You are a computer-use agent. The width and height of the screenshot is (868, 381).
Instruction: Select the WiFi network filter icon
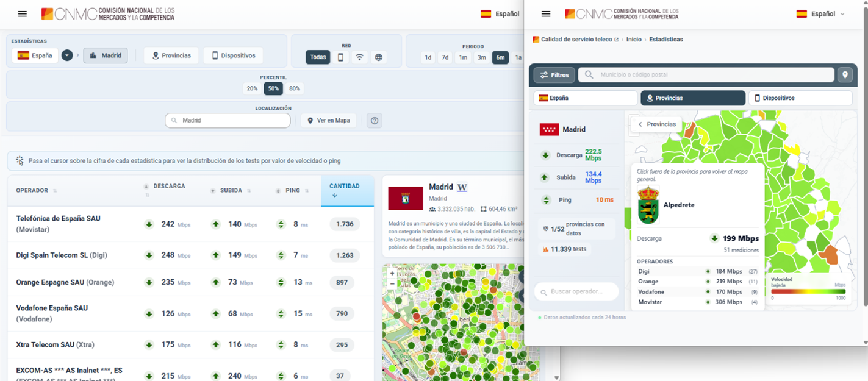pos(360,57)
